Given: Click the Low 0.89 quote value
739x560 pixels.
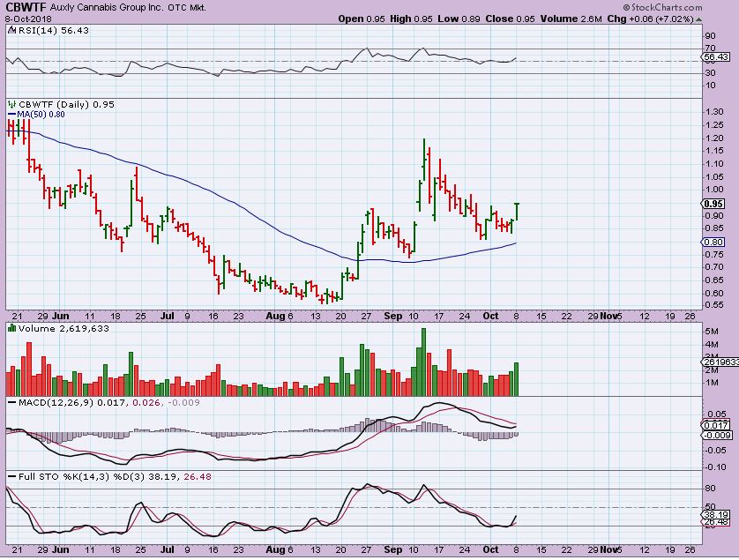Looking at the screenshot, I should [459, 19].
